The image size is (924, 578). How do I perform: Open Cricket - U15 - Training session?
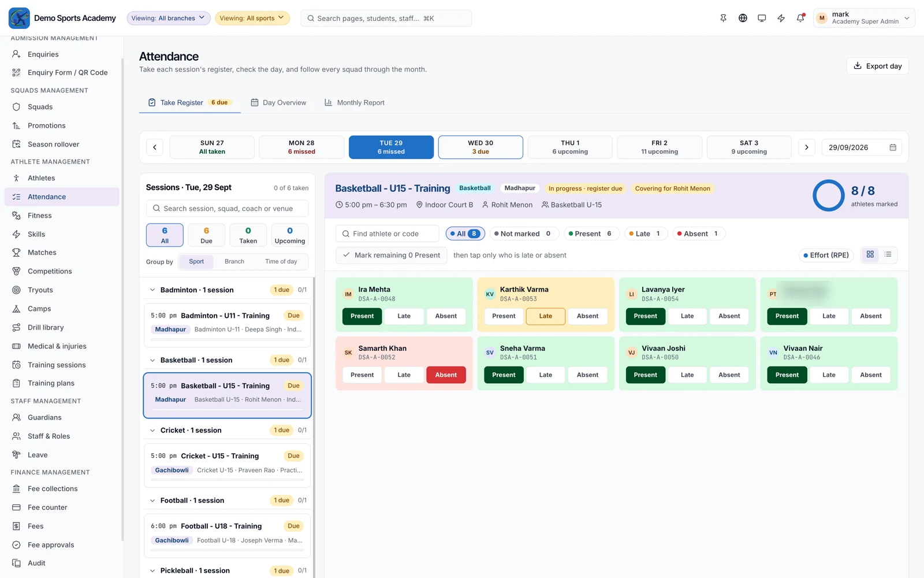[x=227, y=465]
